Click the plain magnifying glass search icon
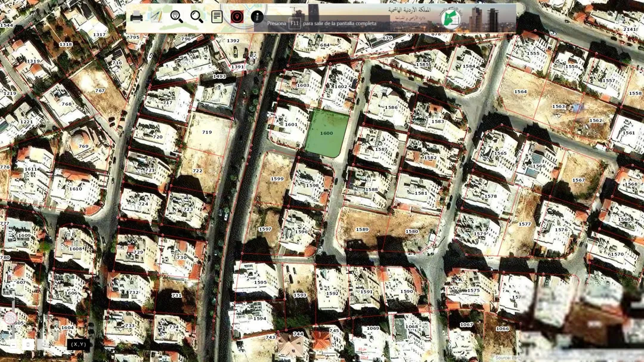This screenshot has height=362, width=644. pyautogui.click(x=197, y=17)
